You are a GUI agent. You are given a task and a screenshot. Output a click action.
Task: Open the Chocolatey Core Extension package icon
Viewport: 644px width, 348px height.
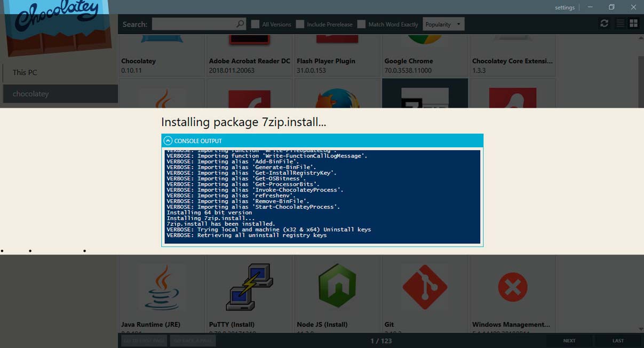512,38
